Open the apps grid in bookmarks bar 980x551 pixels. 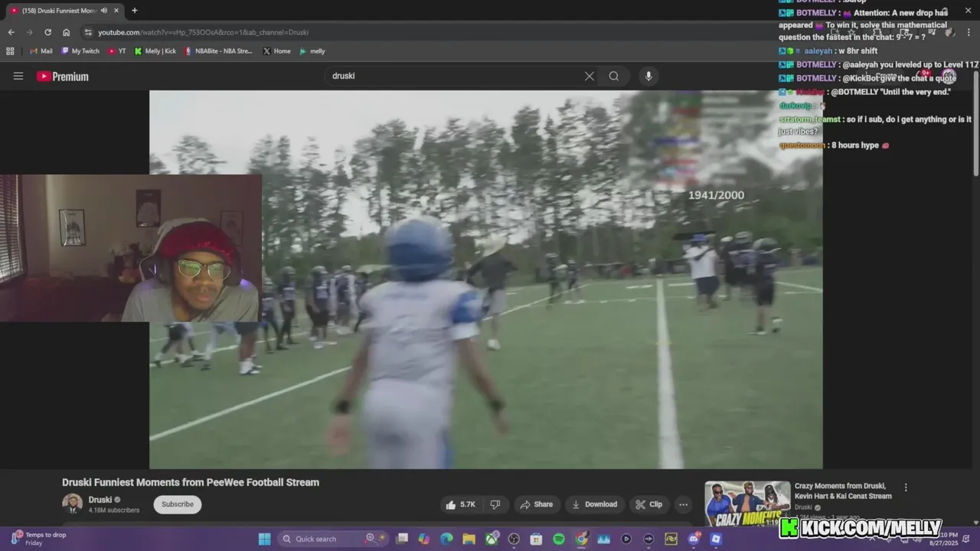pyautogui.click(x=10, y=51)
